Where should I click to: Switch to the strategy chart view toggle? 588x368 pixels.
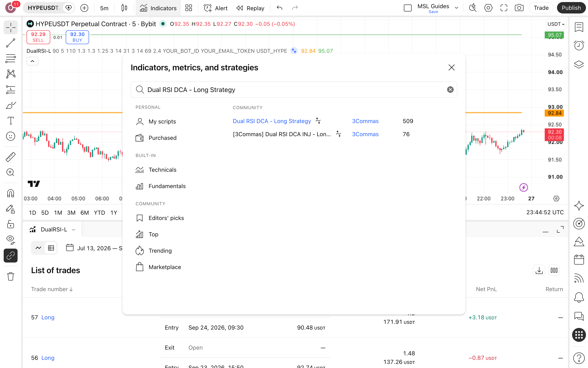pyautogui.click(x=38, y=248)
